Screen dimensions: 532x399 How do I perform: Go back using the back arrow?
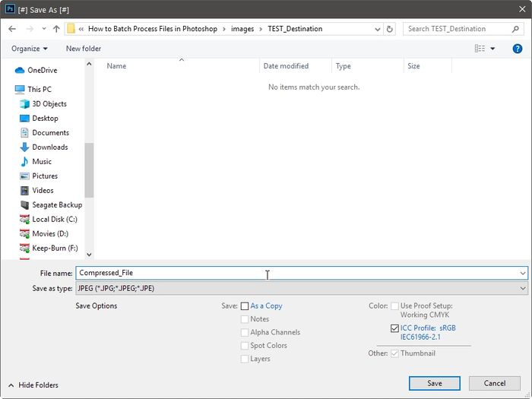click(x=12, y=29)
